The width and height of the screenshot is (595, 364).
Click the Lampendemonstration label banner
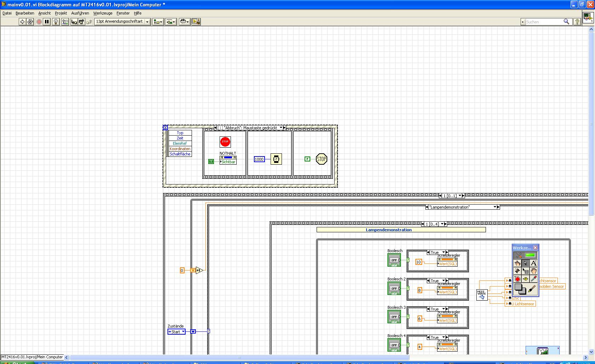[401, 230]
